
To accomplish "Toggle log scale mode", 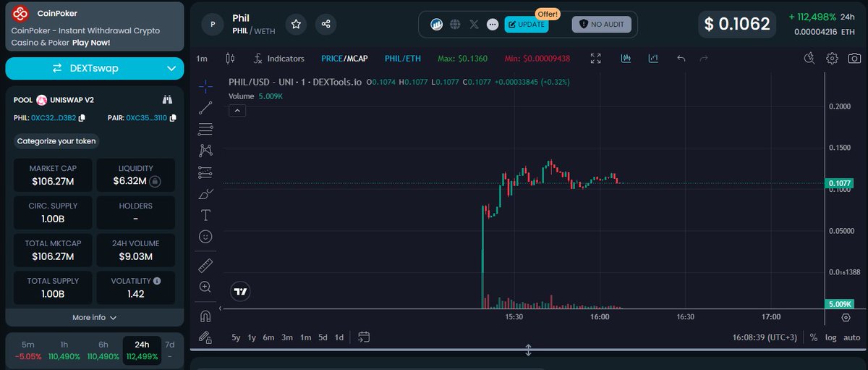I will pyautogui.click(x=830, y=337).
